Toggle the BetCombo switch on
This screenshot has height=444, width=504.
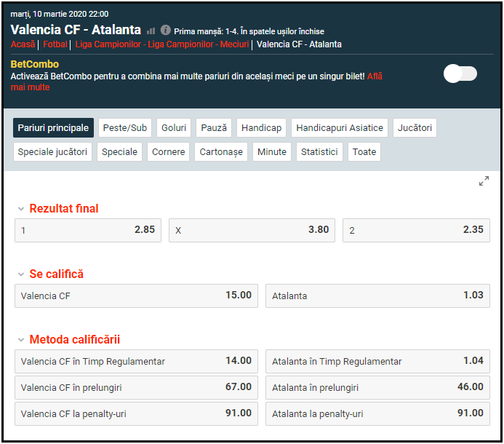tap(460, 74)
